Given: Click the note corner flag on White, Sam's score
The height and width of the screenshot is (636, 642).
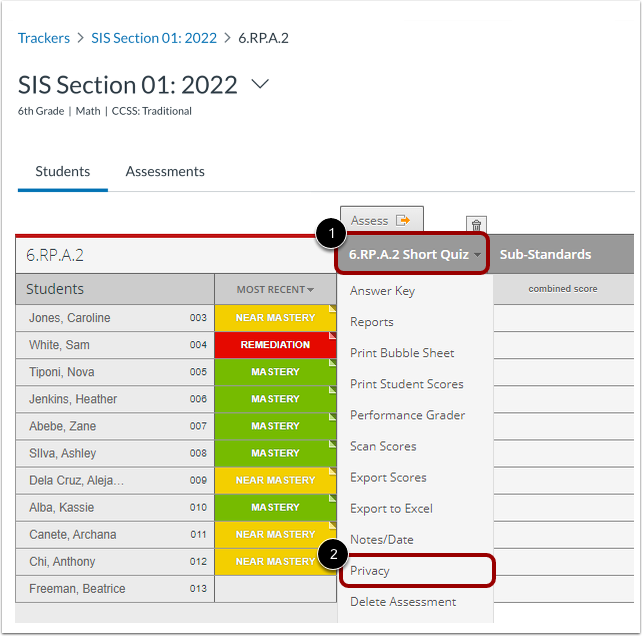Looking at the screenshot, I should [x=333, y=335].
